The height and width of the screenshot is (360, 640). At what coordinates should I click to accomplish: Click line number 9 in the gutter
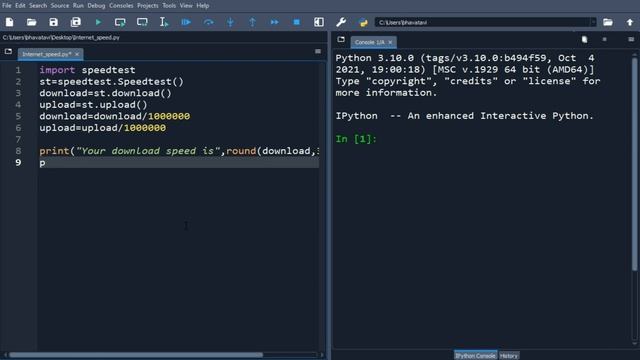click(18, 162)
